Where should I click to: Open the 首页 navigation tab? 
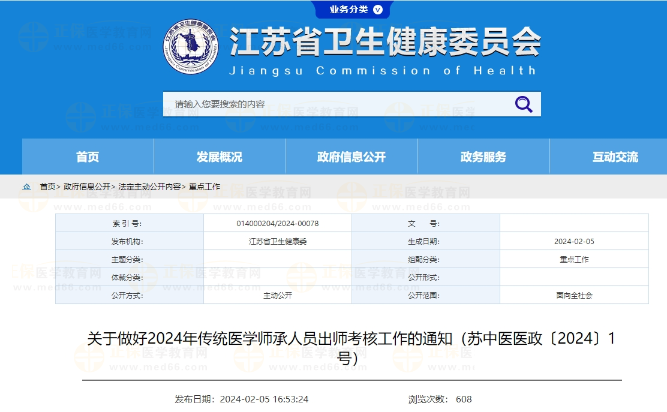(x=88, y=157)
